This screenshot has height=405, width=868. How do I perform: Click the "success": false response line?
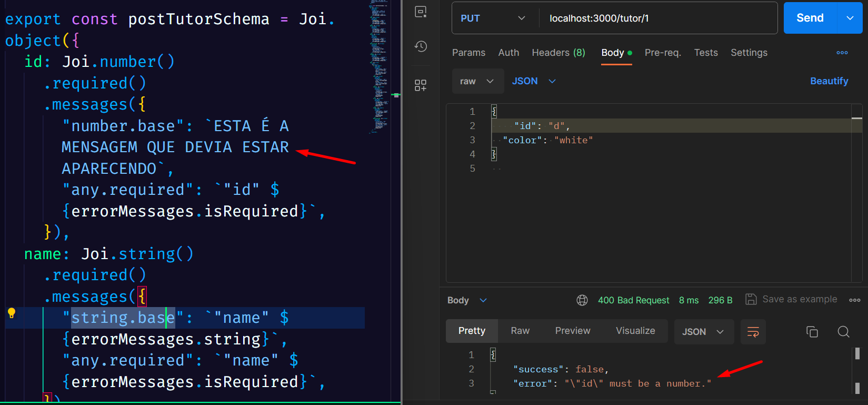coord(561,369)
